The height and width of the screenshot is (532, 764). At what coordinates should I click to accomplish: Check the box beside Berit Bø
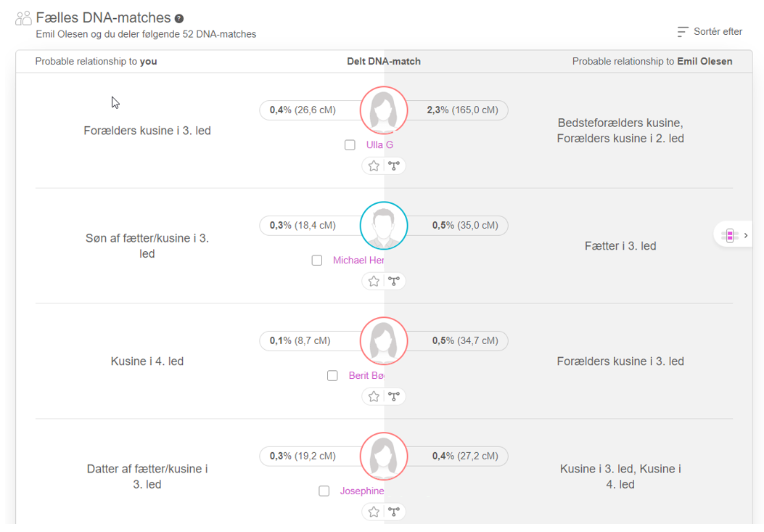click(332, 376)
